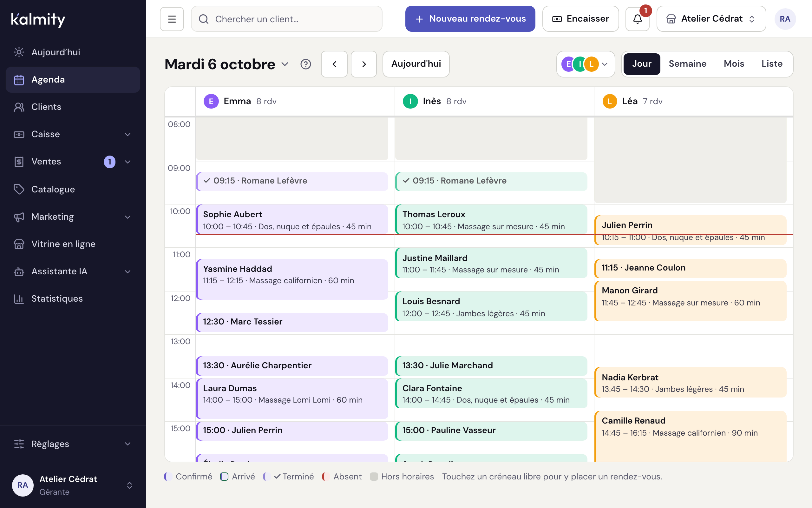Viewport: 812px width, 508px height.
Task: Click the Absent legend color swatch
Action: coord(326,477)
